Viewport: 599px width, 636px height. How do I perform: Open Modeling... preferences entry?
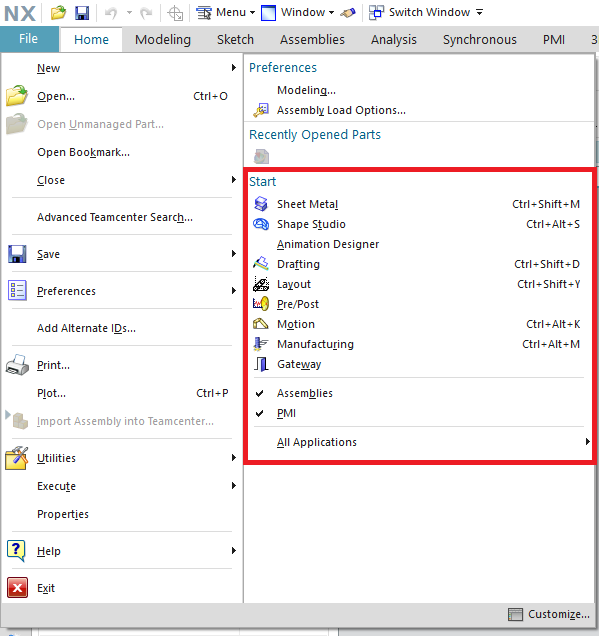coord(306,90)
